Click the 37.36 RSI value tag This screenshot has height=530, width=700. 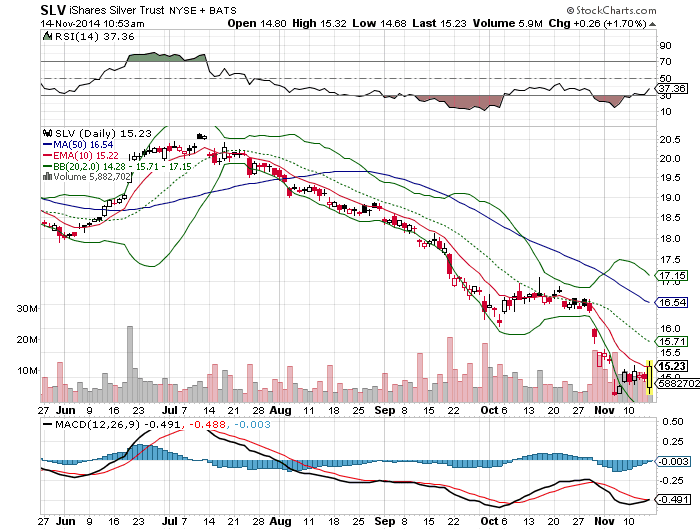(x=671, y=88)
